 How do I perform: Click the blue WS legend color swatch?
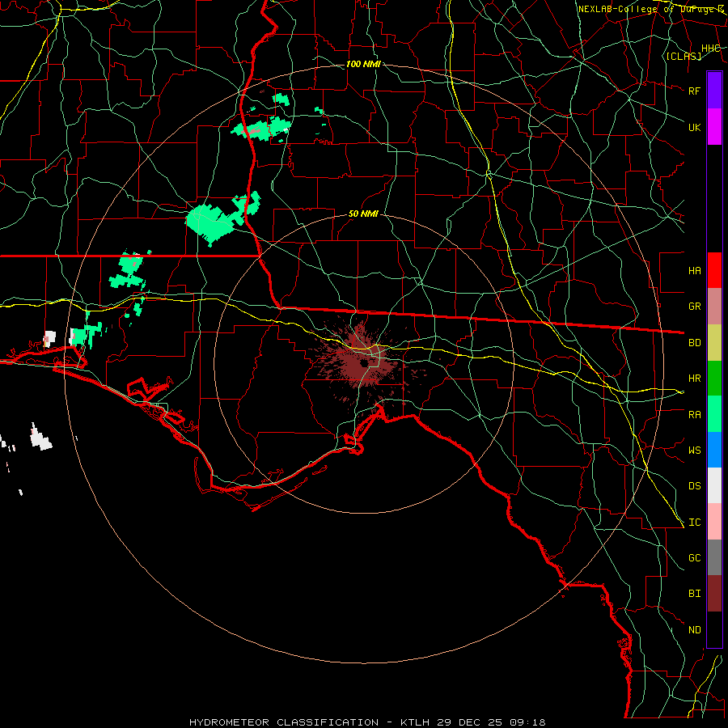(x=714, y=450)
